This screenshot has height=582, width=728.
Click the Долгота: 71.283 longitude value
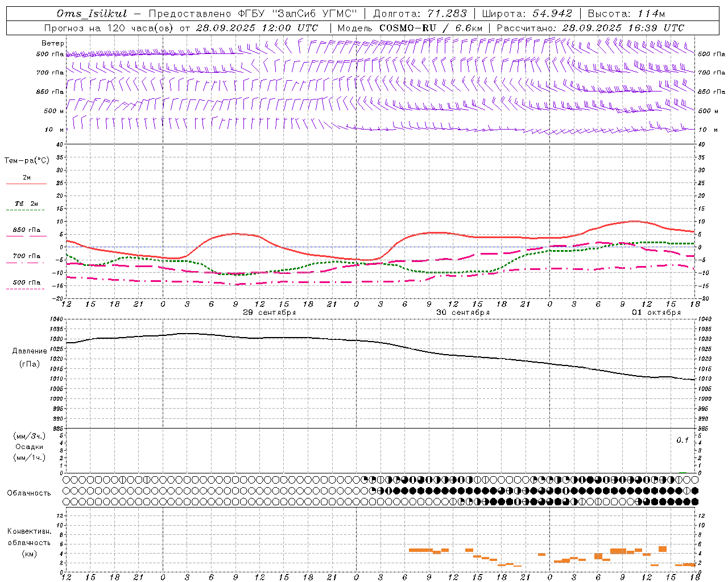[420, 14]
